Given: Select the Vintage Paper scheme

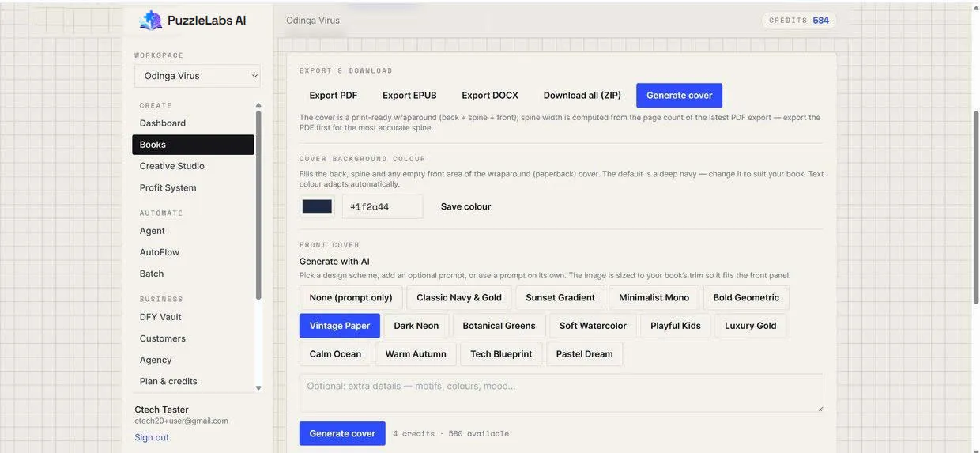Looking at the screenshot, I should tap(340, 326).
